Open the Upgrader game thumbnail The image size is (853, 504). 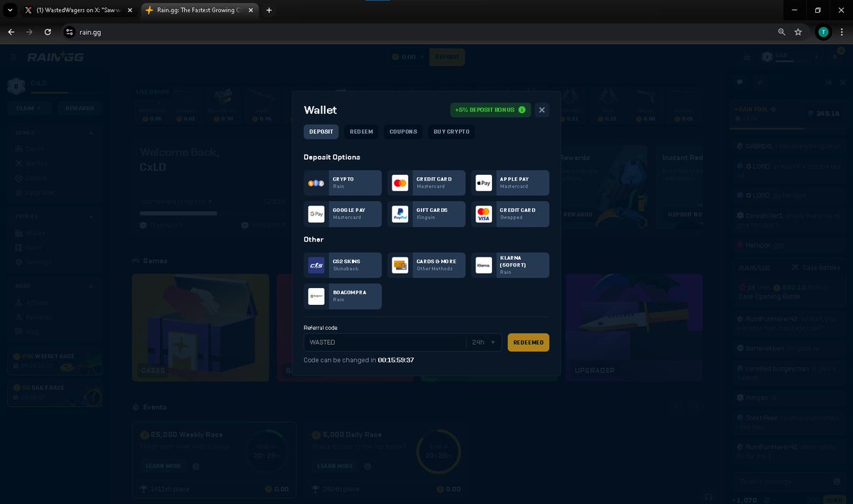[x=634, y=328]
